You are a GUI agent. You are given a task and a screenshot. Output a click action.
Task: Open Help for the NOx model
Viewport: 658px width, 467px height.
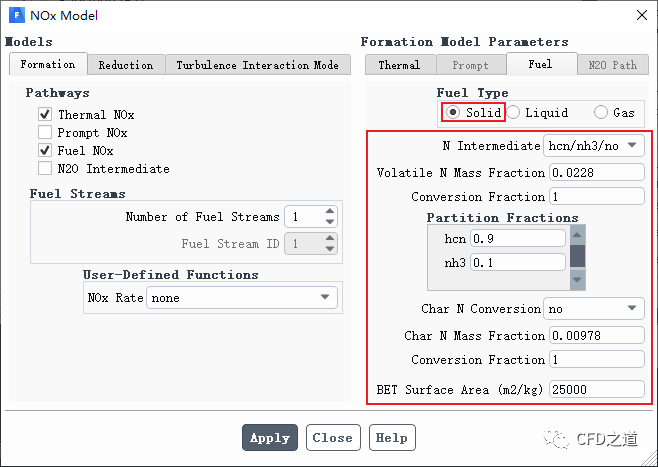tap(391, 438)
